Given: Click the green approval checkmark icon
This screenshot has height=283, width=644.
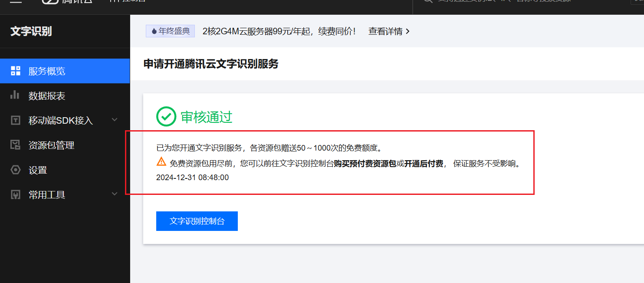Looking at the screenshot, I should (x=166, y=116).
